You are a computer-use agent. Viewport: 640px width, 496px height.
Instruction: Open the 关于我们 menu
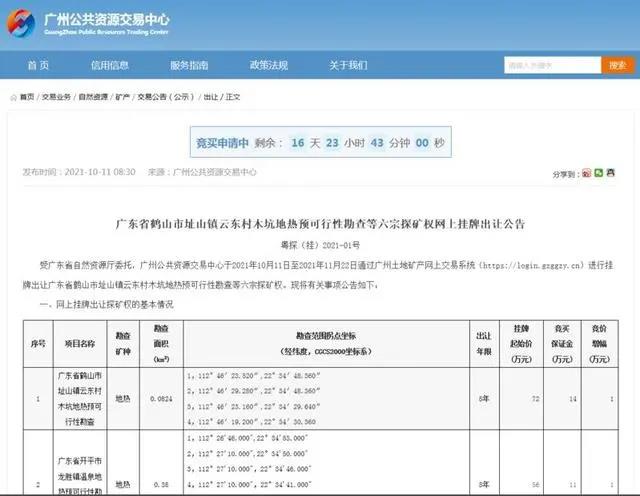point(348,65)
